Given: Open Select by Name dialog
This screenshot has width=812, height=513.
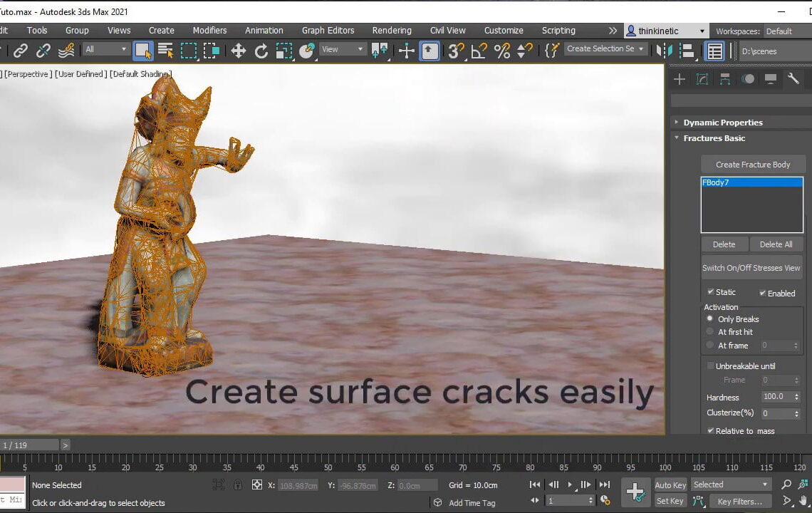Looking at the screenshot, I should coord(165,50).
